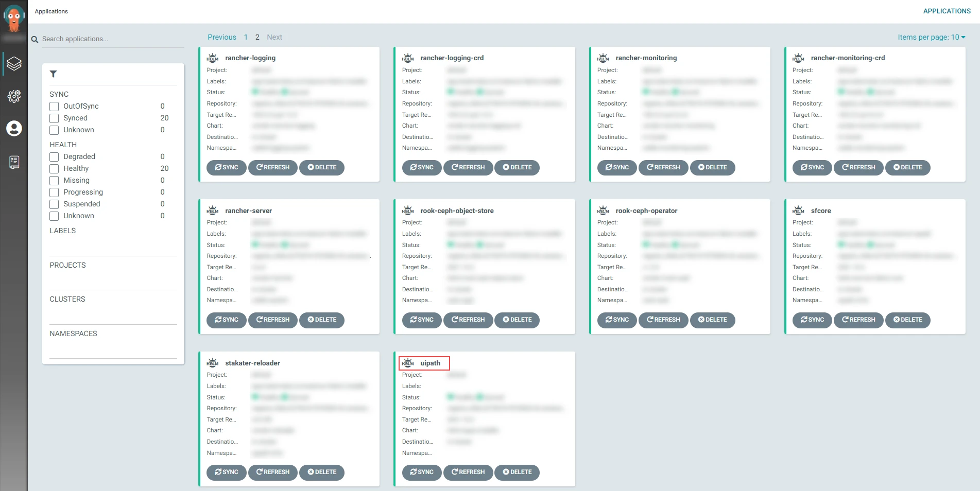The width and height of the screenshot is (980, 491).
Task: Open APPLICATIONS link at top right
Action: coord(947,11)
